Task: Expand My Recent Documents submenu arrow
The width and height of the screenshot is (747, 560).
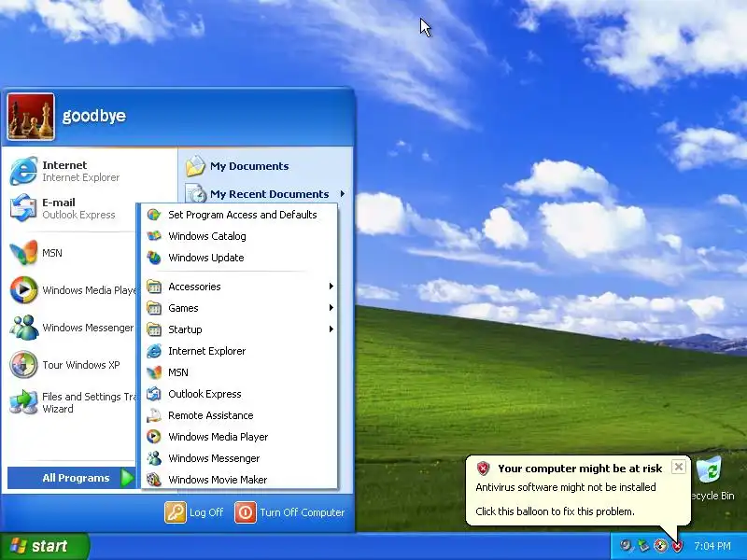Action: point(343,194)
